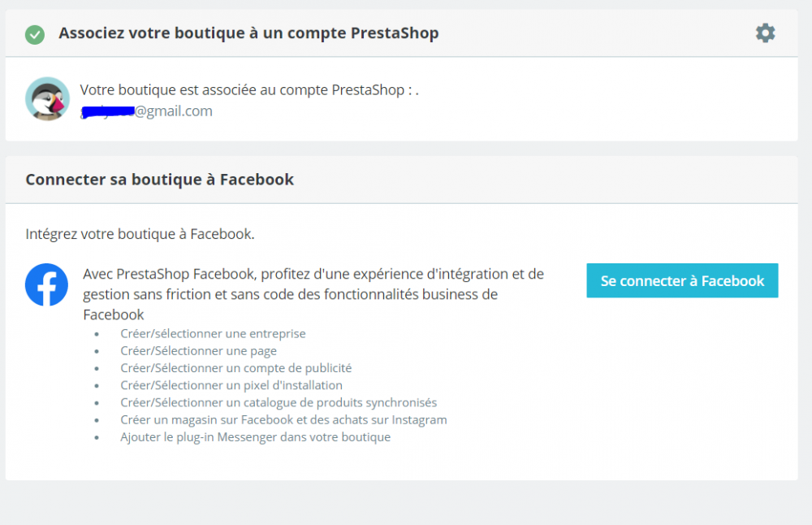Select the compte de publicité list item
Image resolution: width=812 pixels, height=525 pixels.
click(235, 368)
